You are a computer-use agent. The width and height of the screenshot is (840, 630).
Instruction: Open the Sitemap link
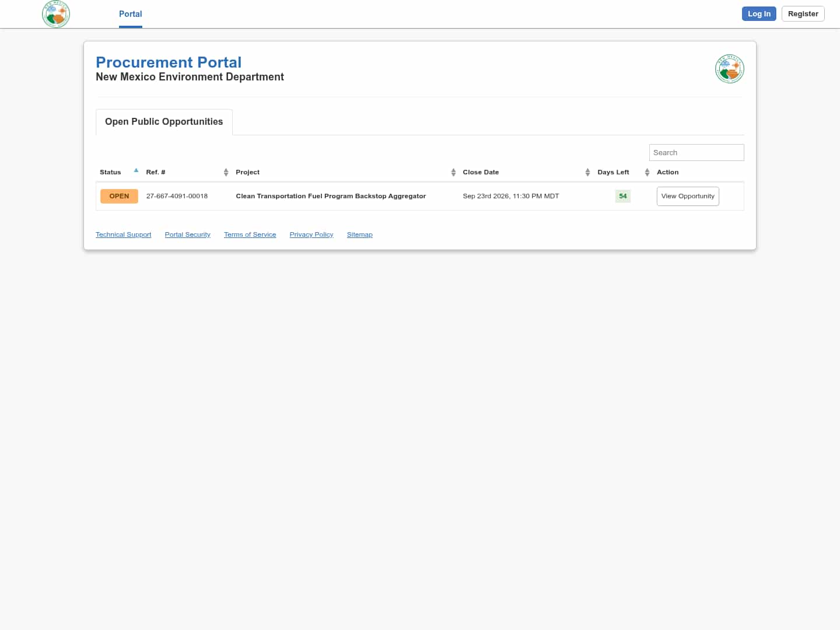click(359, 235)
